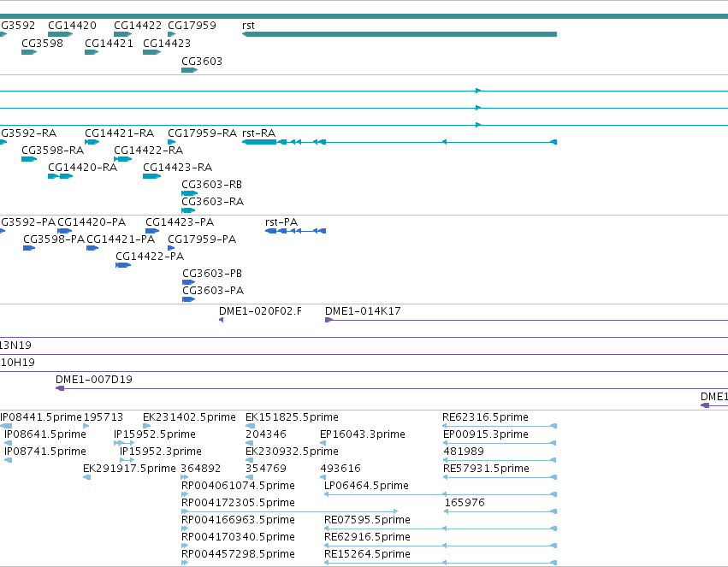This screenshot has width=728, height=567.
Task: Select the DME1-014K17 clone label
Action: [363, 312]
